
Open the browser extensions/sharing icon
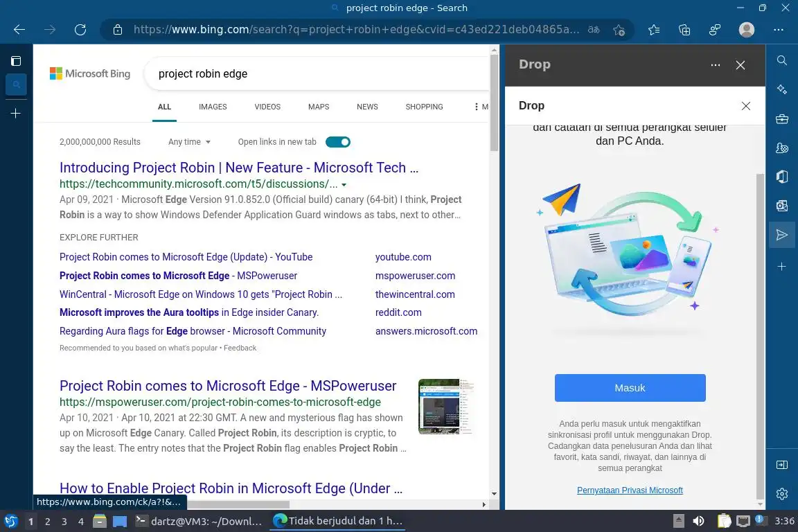pyautogui.click(x=715, y=30)
